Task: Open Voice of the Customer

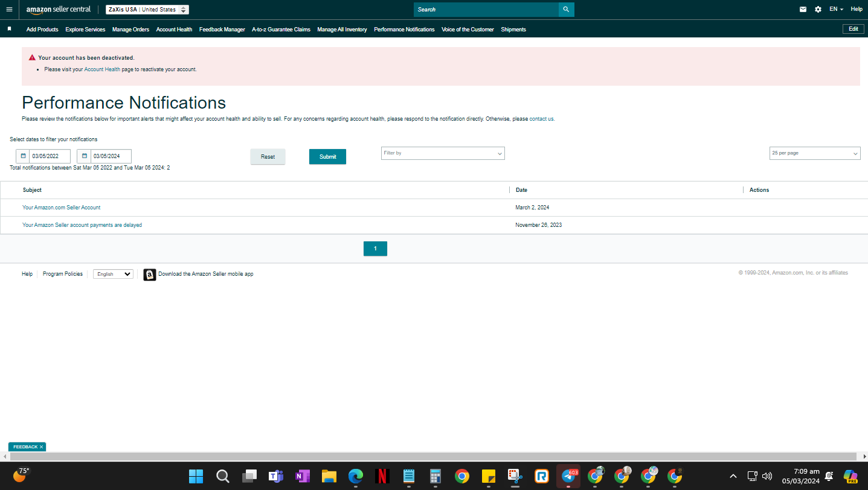Action: pyautogui.click(x=468, y=30)
